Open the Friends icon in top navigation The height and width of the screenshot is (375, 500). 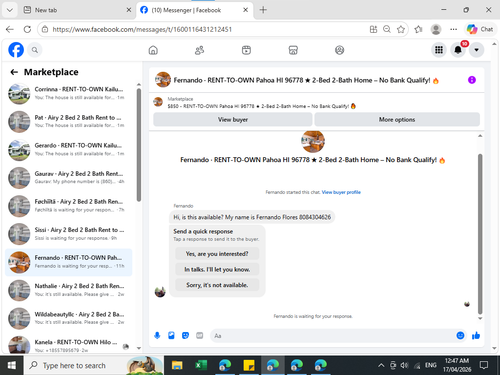click(x=199, y=50)
